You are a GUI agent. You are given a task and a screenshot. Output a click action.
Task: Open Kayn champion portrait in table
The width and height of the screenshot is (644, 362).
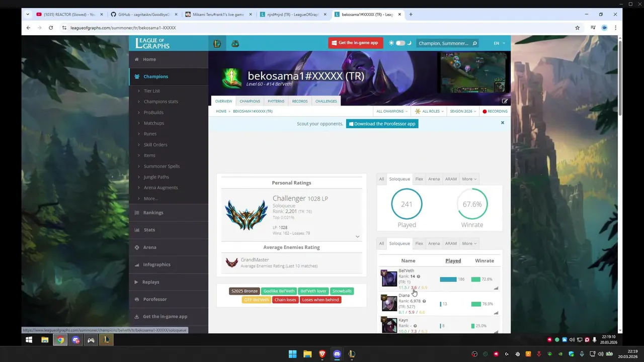pyautogui.click(x=389, y=325)
